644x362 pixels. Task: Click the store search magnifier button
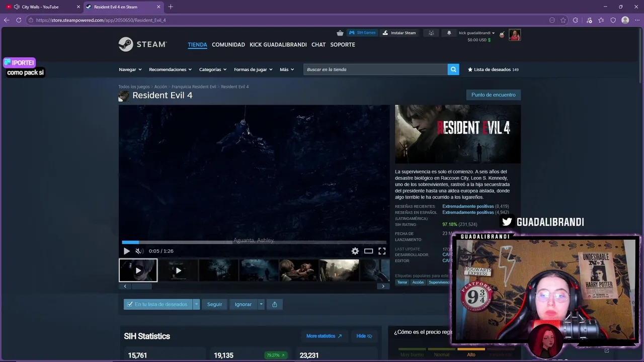pyautogui.click(x=453, y=69)
